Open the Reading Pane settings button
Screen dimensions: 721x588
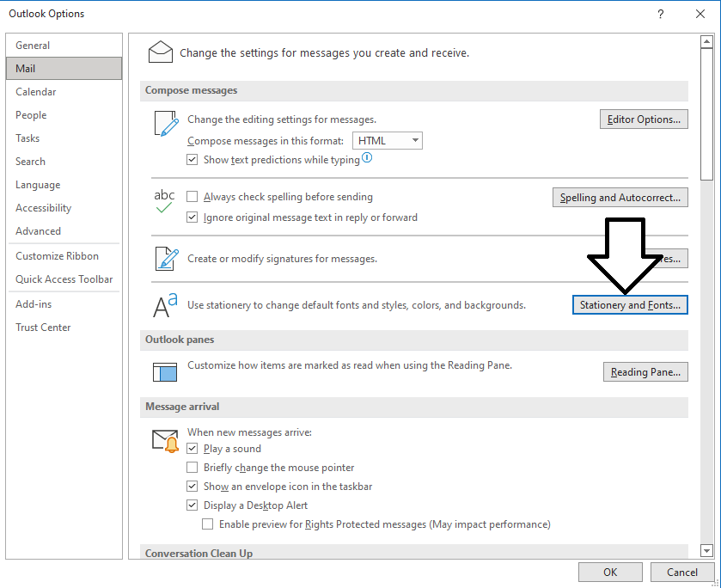(x=645, y=371)
